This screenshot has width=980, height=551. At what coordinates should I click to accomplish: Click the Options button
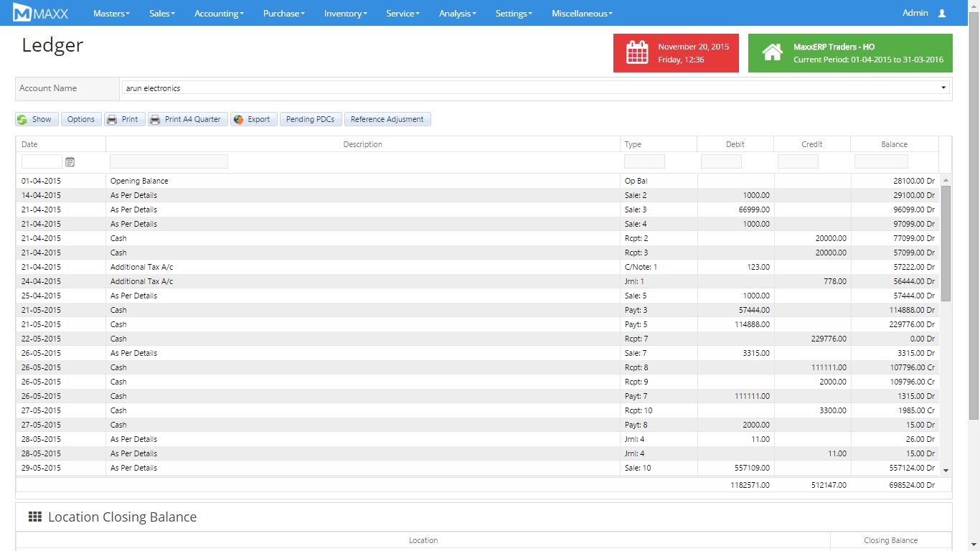click(x=81, y=119)
